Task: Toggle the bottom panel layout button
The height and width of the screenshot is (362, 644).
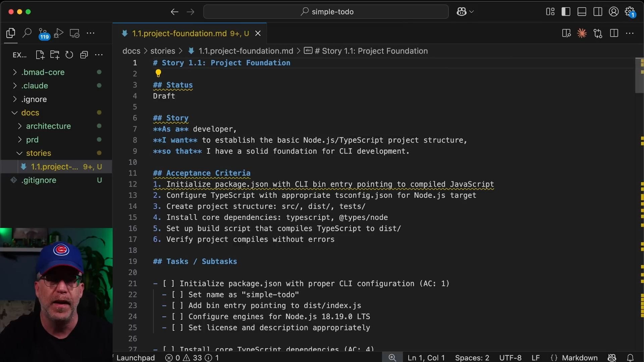Action: click(x=582, y=12)
